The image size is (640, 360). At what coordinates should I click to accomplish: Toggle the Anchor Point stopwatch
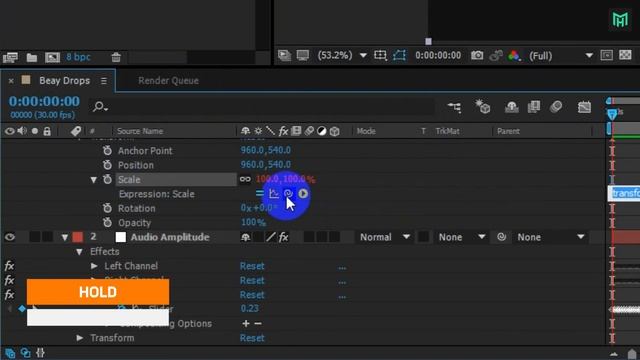point(107,151)
